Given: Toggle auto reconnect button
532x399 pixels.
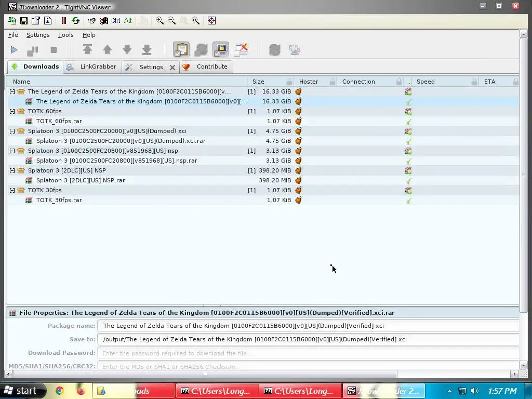Looking at the screenshot, I should tap(201, 49).
